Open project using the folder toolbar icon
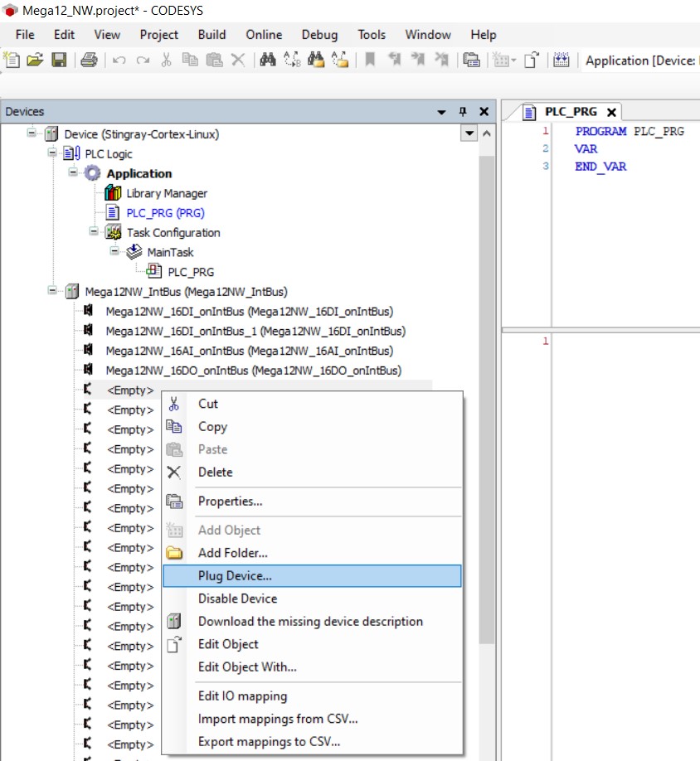This screenshot has width=700, height=761. click(x=35, y=60)
